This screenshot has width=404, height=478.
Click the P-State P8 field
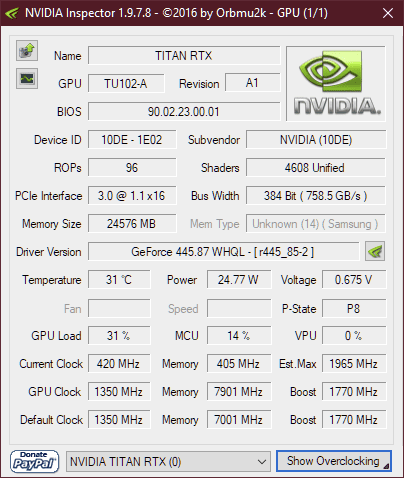point(354,308)
